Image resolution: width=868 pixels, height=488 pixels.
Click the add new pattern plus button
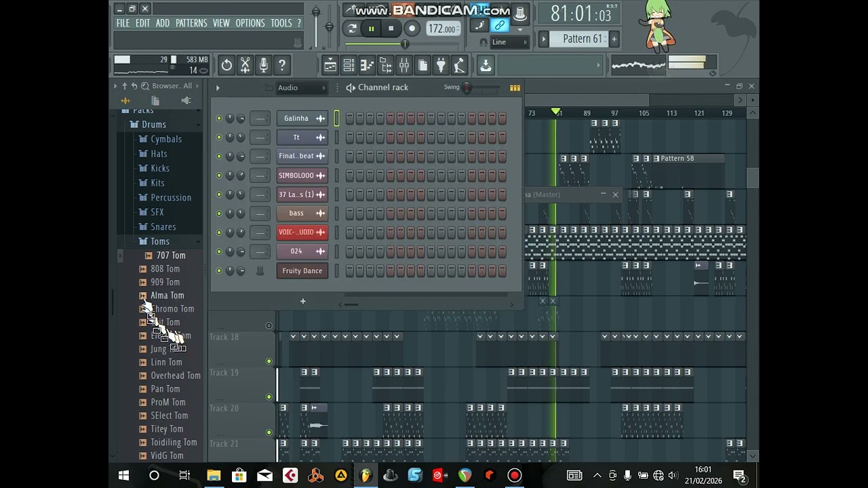[x=614, y=39]
